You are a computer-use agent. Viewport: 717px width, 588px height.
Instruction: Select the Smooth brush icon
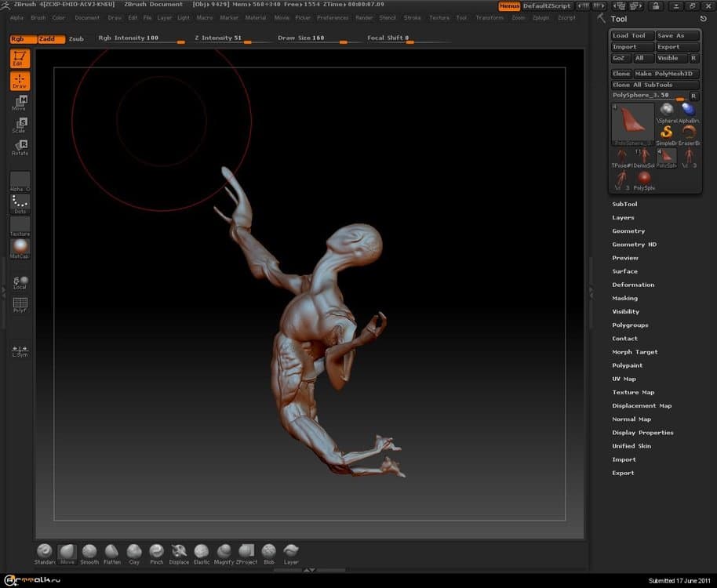(x=89, y=552)
